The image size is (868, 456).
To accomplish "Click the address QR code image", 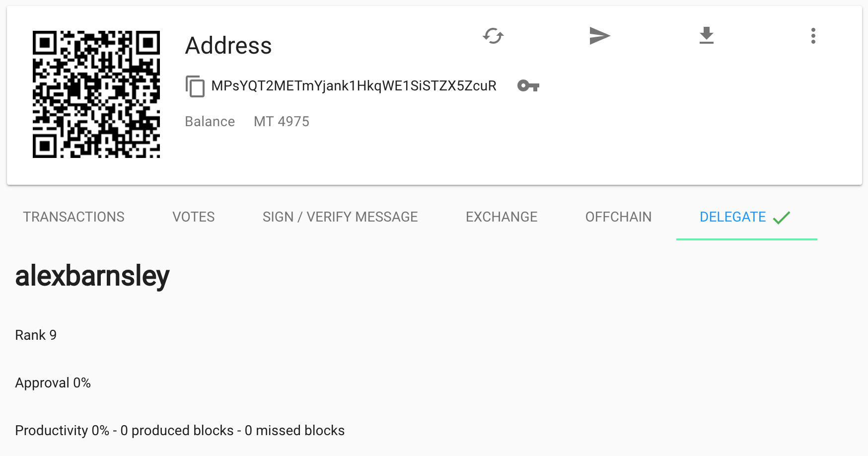I will tap(96, 94).
